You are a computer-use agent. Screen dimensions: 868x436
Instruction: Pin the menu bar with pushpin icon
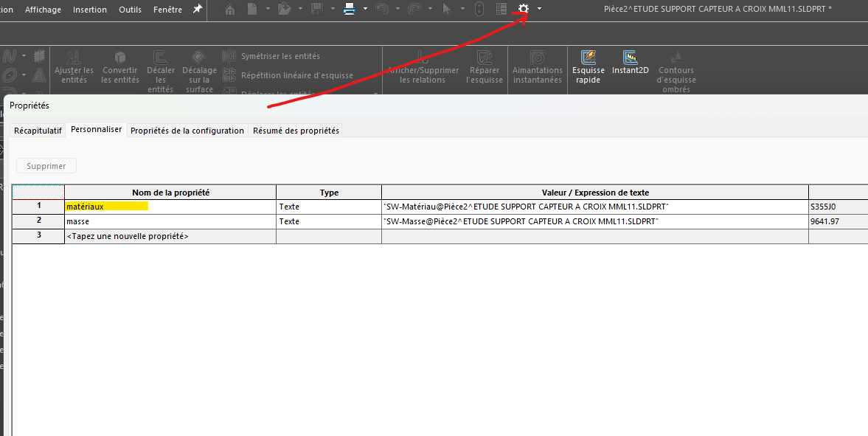click(x=197, y=9)
